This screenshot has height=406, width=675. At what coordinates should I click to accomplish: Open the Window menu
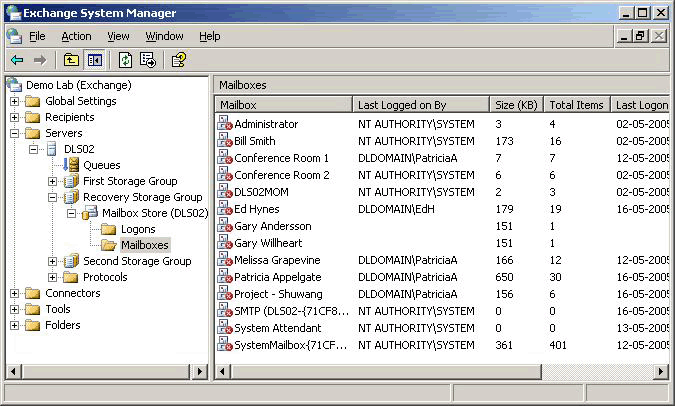[x=164, y=36]
